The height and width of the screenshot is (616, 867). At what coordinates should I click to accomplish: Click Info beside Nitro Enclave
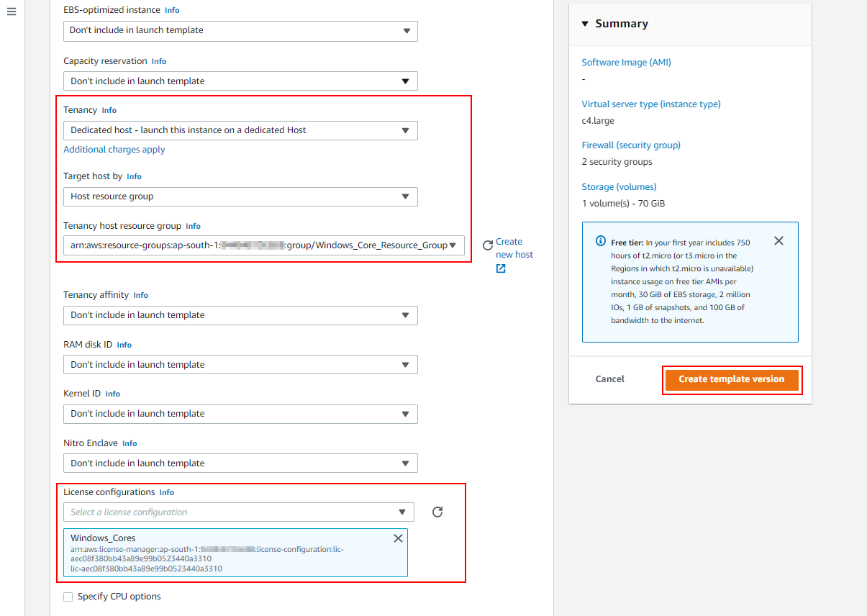click(x=129, y=443)
